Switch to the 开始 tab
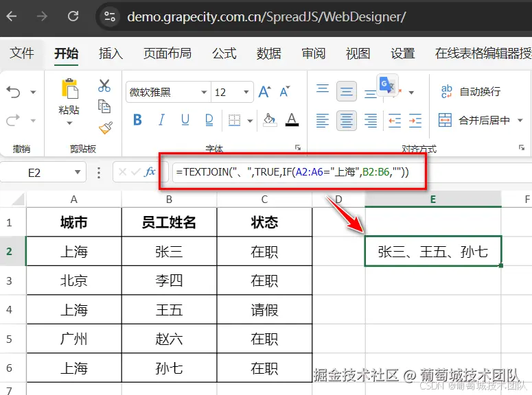The height and width of the screenshot is (395, 532). coord(66,53)
